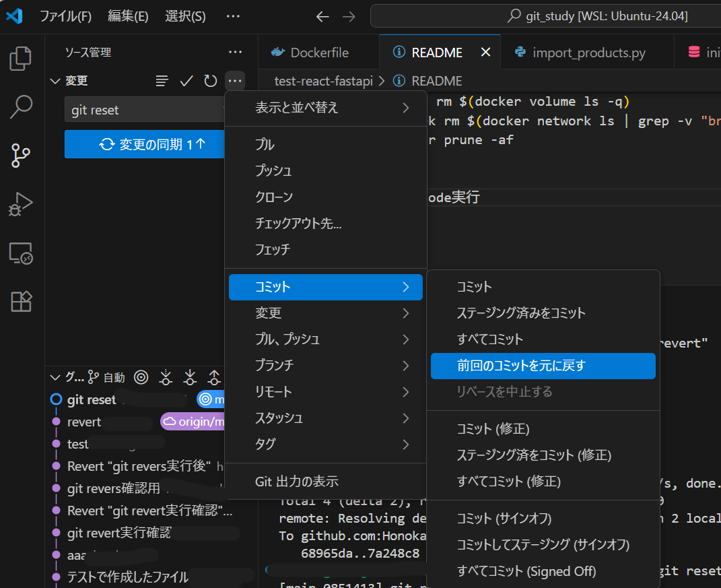The height and width of the screenshot is (588, 721).
Task: Click the graph pull icon
Action: (x=190, y=377)
